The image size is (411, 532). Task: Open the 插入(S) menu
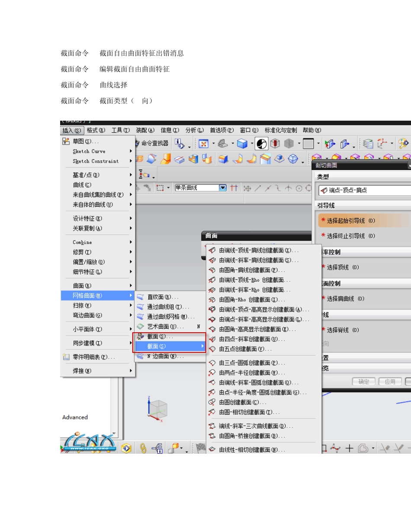click(x=72, y=130)
